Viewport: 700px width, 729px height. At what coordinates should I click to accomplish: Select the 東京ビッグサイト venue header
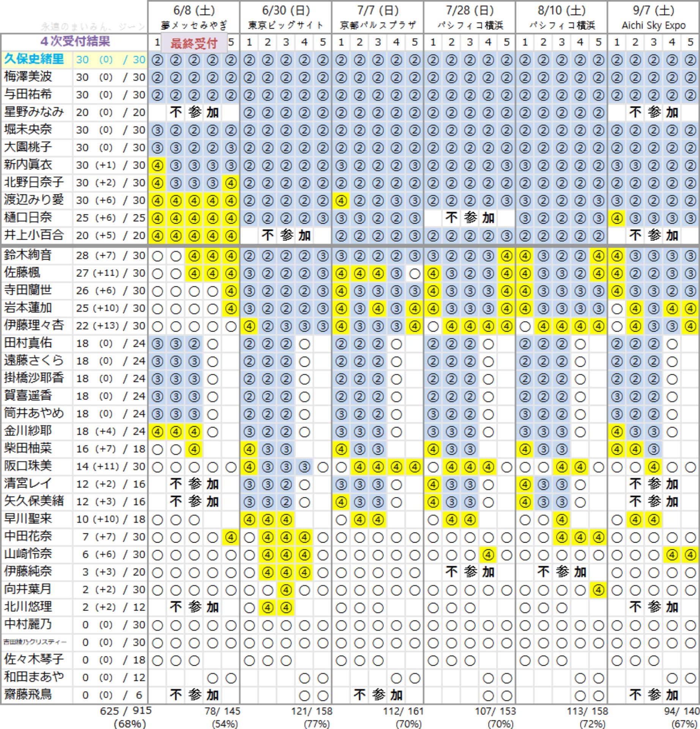tap(286, 25)
